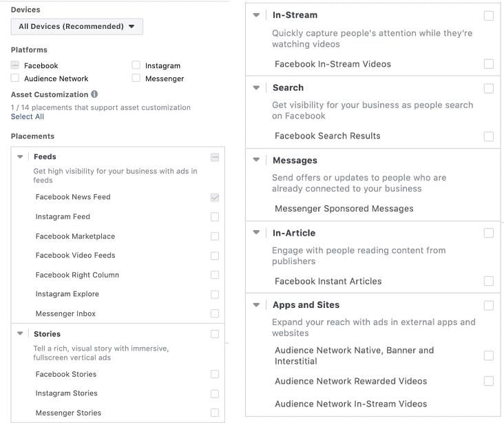This screenshot has width=504, height=423.
Task: Click the Feeds section heading
Action: point(45,156)
